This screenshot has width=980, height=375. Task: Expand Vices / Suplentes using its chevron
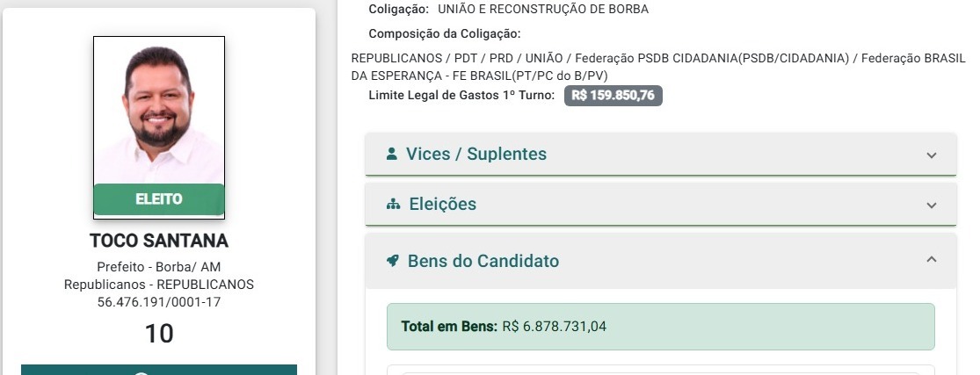point(932,155)
